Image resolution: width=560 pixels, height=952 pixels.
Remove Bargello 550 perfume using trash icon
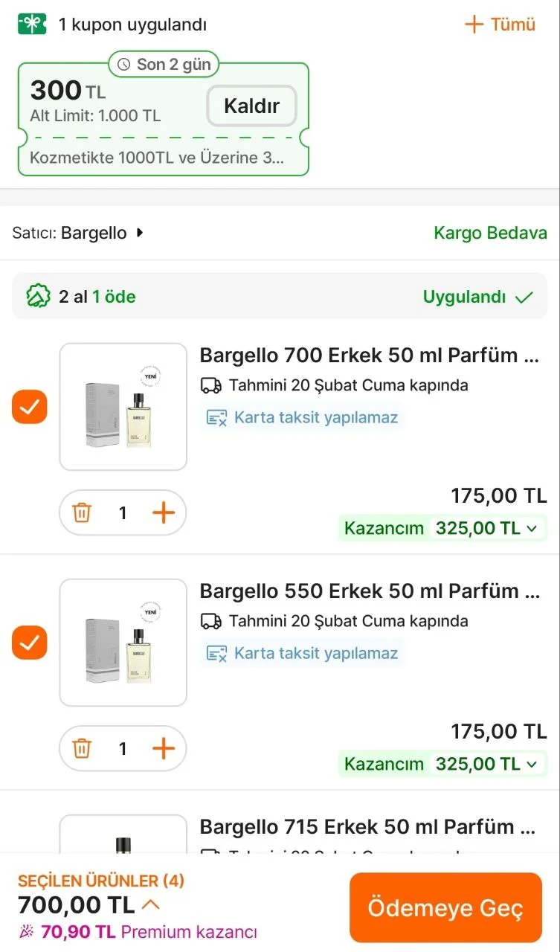coord(82,749)
